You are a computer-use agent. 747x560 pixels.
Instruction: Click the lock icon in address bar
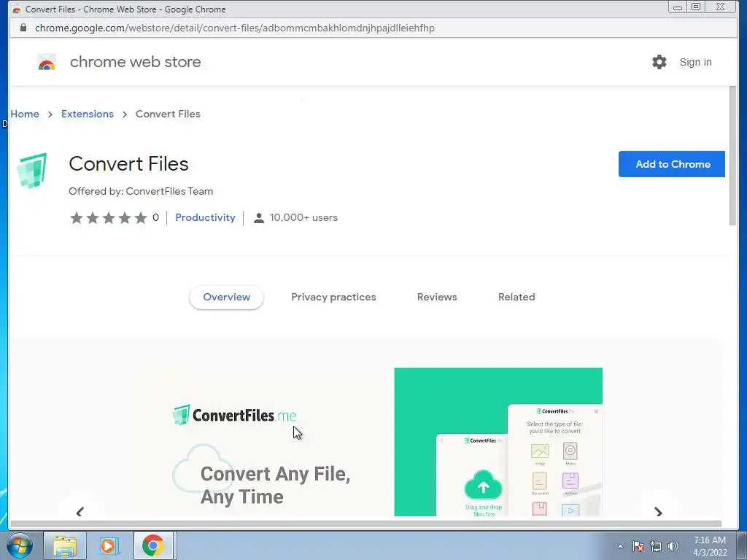coord(23,28)
